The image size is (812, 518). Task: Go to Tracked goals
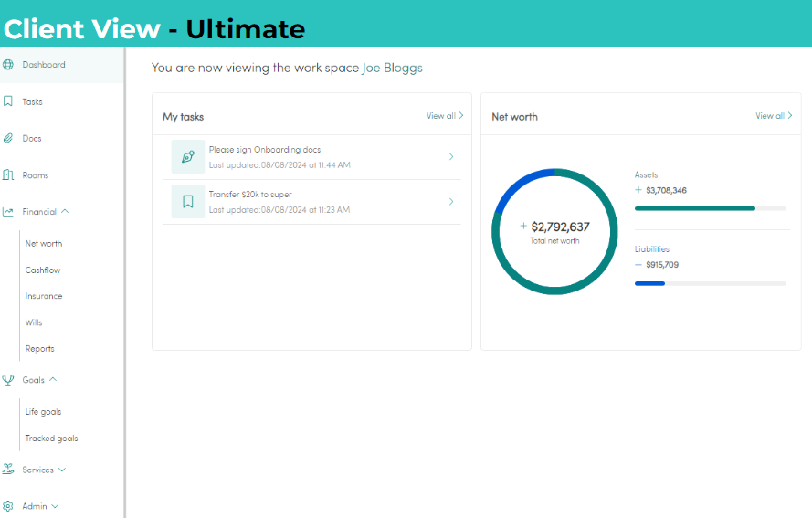[x=52, y=439]
